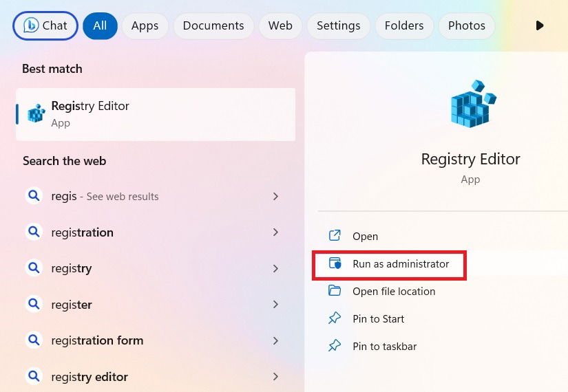Click the Bing logo in the Chat button
This screenshot has width=568, height=392.
coord(31,25)
